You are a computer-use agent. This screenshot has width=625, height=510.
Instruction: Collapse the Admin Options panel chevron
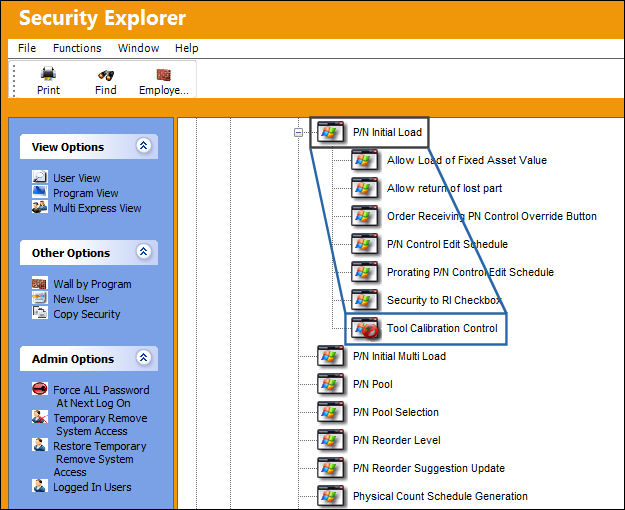point(143,358)
